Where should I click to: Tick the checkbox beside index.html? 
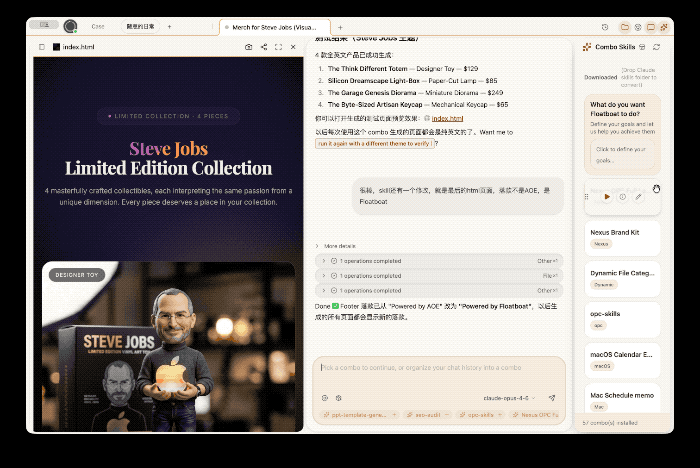(x=42, y=47)
